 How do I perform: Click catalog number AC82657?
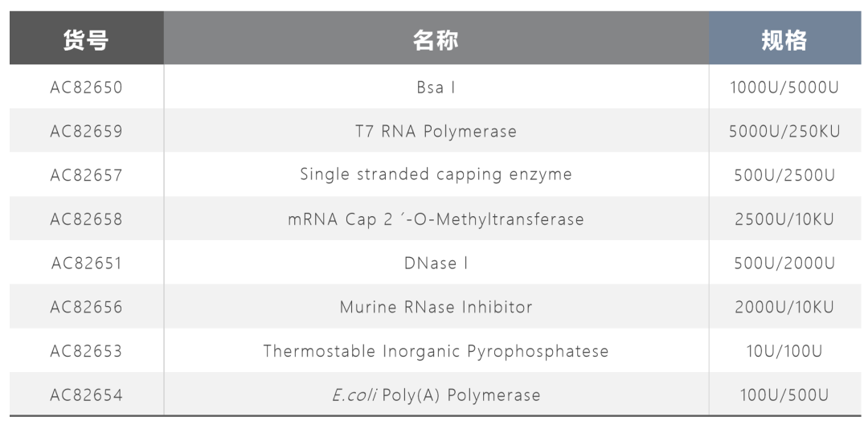pos(86,174)
